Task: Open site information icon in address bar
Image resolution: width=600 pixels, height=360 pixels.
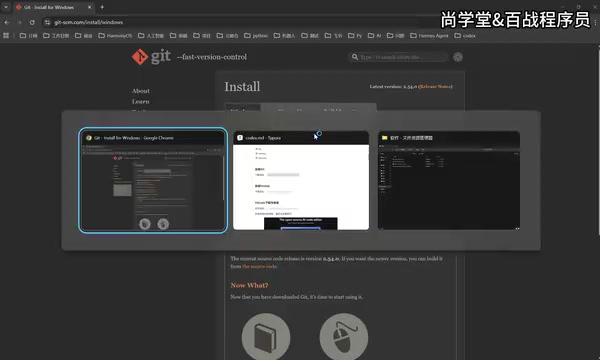Action: (47, 23)
